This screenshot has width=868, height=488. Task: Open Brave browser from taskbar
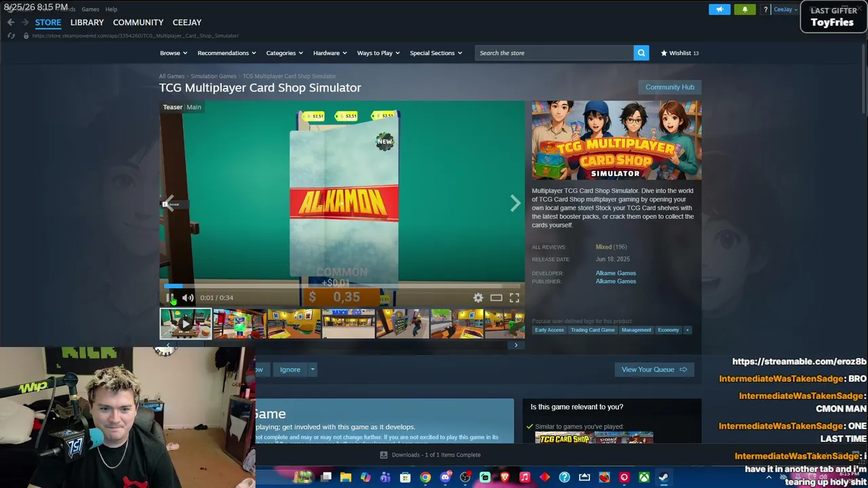pos(505,477)
